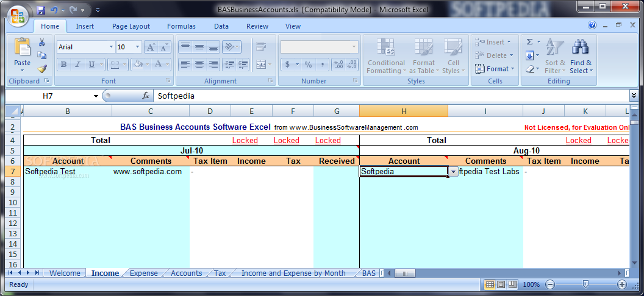Click the zoom out minus button

click(x=550, y=284)
